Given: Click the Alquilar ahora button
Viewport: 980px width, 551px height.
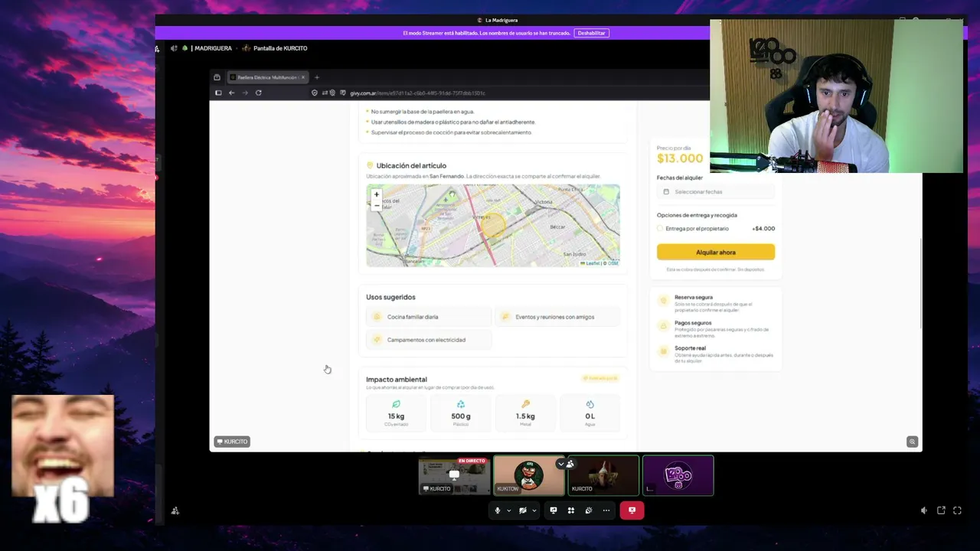Looking at the screenshot, I should pyautogui.click(x=716, y=252).
